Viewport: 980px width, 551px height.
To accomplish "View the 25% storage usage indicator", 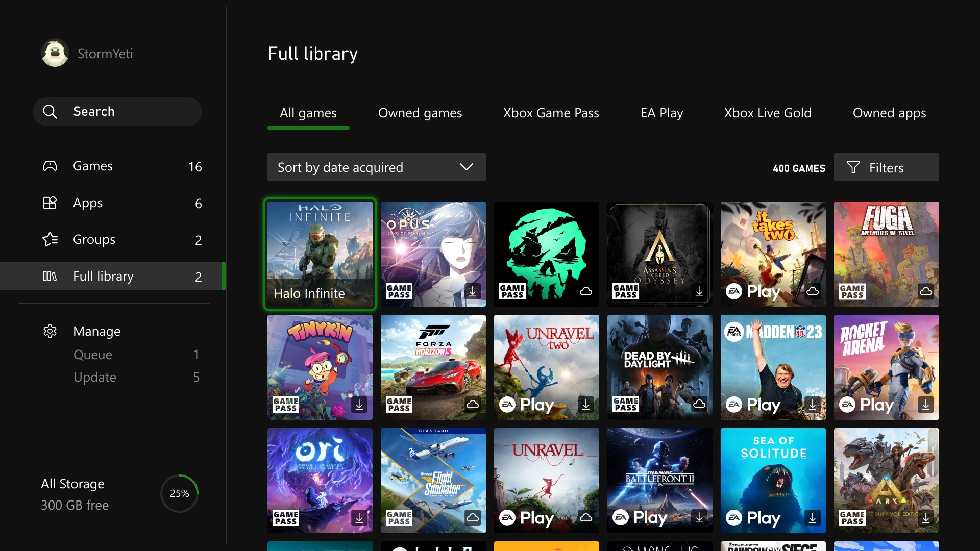I will [x=179, y=494].
